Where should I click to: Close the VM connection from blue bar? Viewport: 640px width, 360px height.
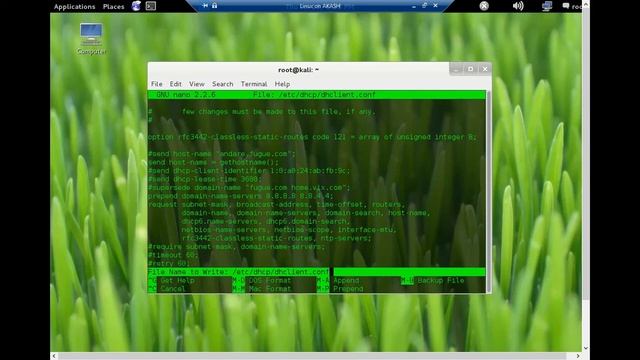(436, 6)
